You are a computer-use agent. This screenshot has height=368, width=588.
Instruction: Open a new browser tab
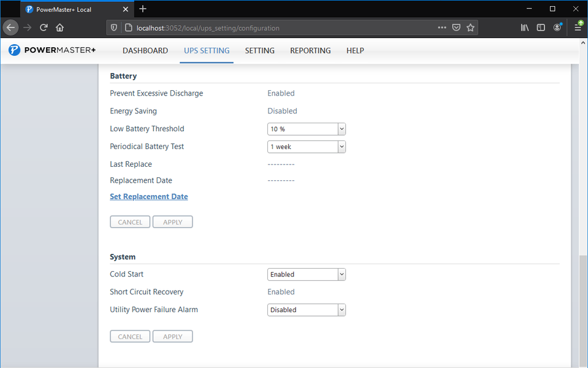[x=143, y=9]
